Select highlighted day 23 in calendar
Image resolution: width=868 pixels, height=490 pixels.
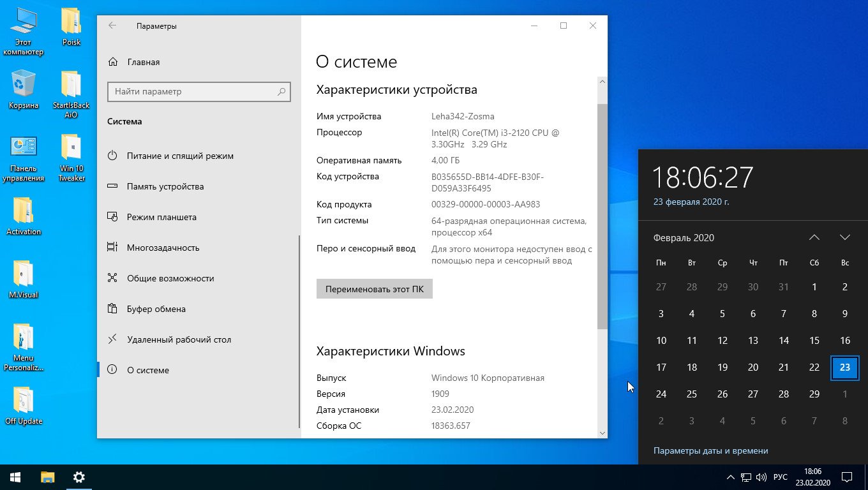[x=844, y=367]
